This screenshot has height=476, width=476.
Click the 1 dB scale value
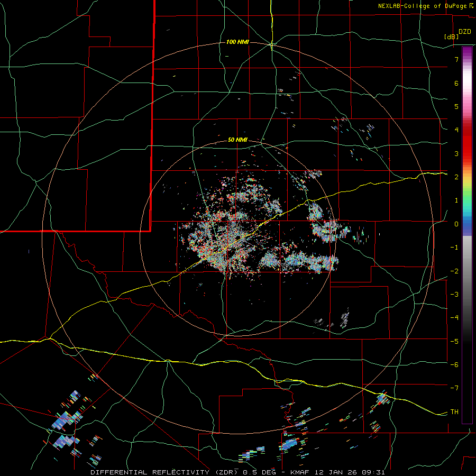456,200
